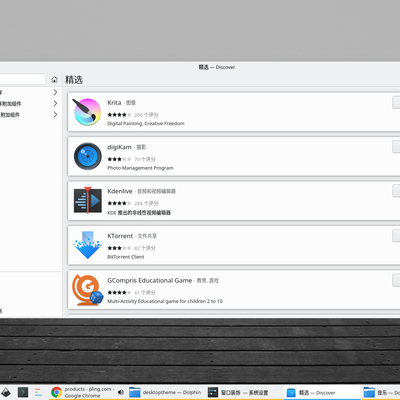The image size is (400, 400).
Task: Click the Krita app name
Action: point(114,103)
